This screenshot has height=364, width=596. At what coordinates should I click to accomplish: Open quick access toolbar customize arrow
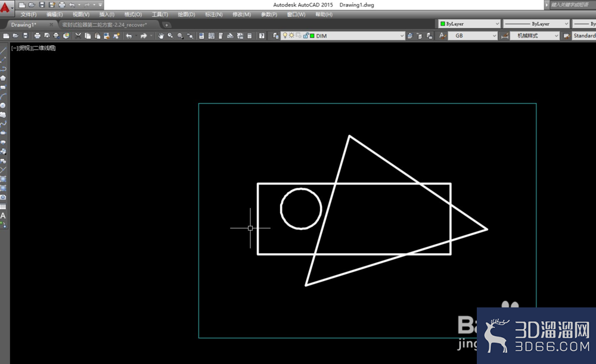pyautogui.click(x=100, y=5)
